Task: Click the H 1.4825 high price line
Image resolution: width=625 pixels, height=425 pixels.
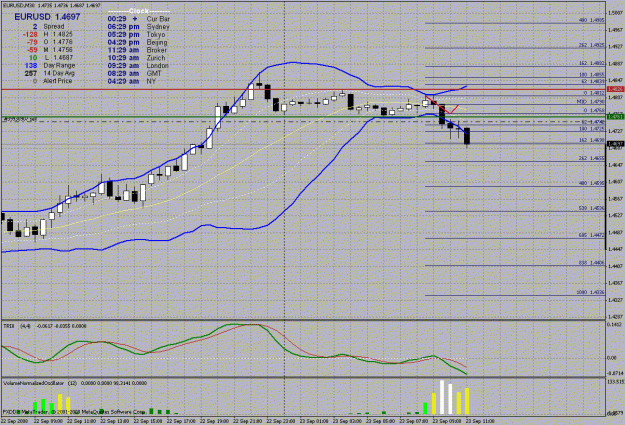Action: 48,34
